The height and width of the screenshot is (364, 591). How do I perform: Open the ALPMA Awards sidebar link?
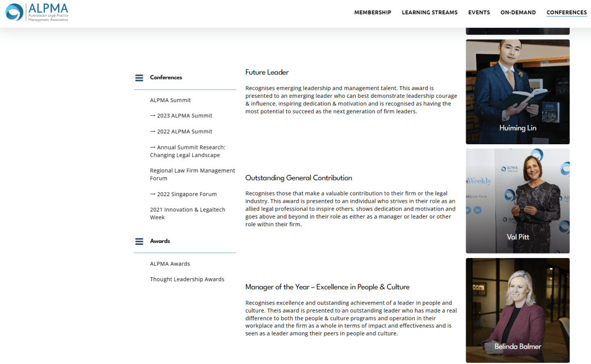[x=170, y=264]
